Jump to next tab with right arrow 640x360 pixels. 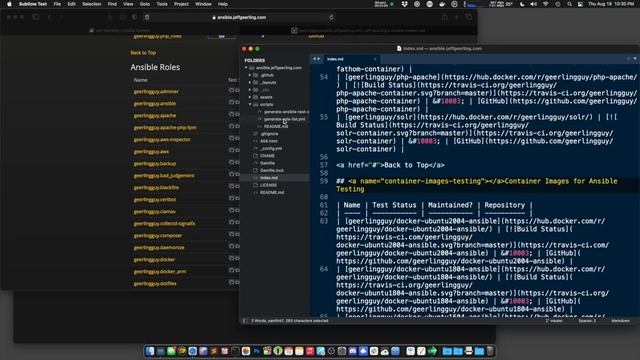319,59
